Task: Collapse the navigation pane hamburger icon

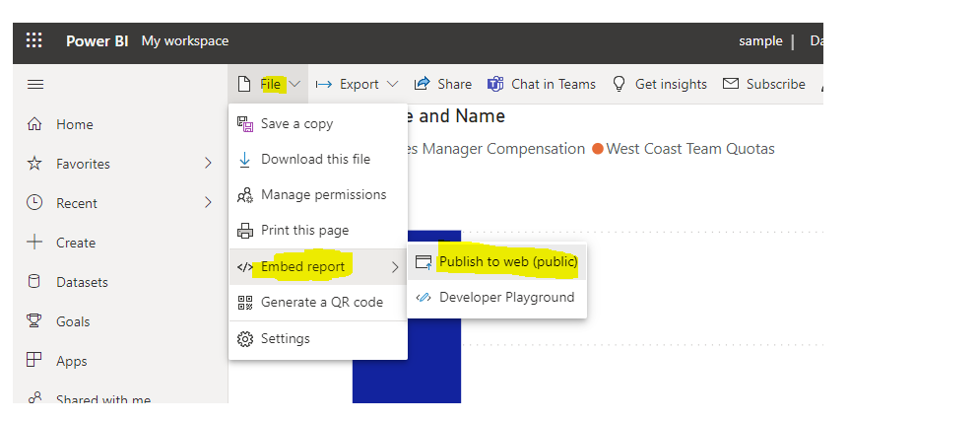Action: (x=35, y=84)
